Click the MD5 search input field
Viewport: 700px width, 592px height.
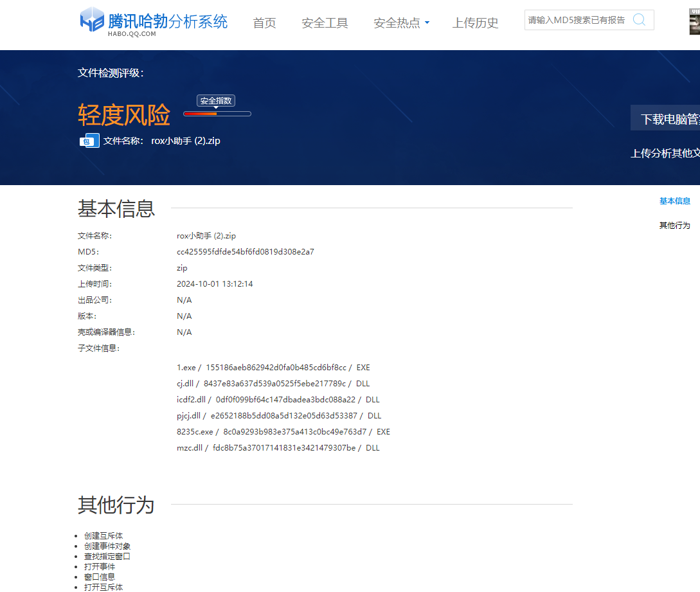point(577,20)
